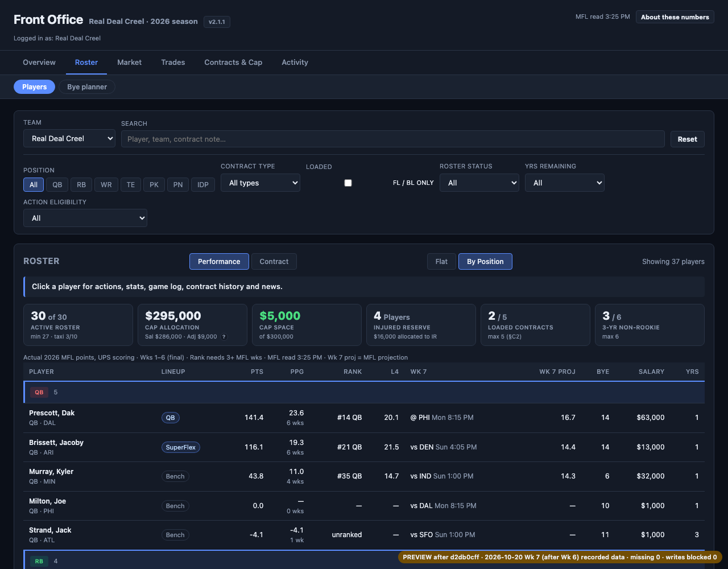
Task: Click the Reset button
Action: click(688, 139)
